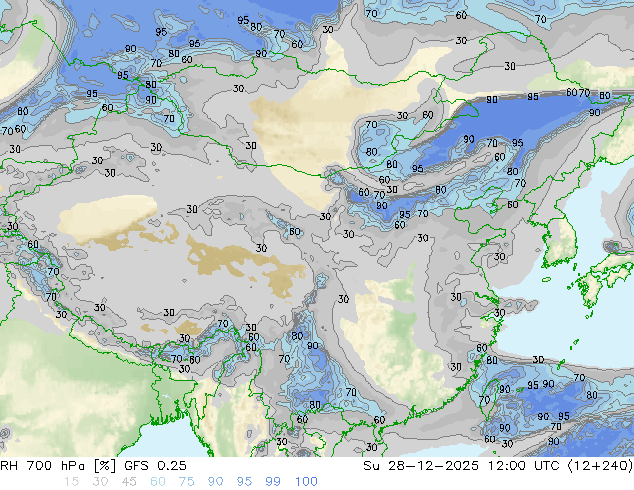Click the 'Su 28-12-2025 12:00 UTC' date label
This screenshot has height=490, width=634.
(461, 466)
